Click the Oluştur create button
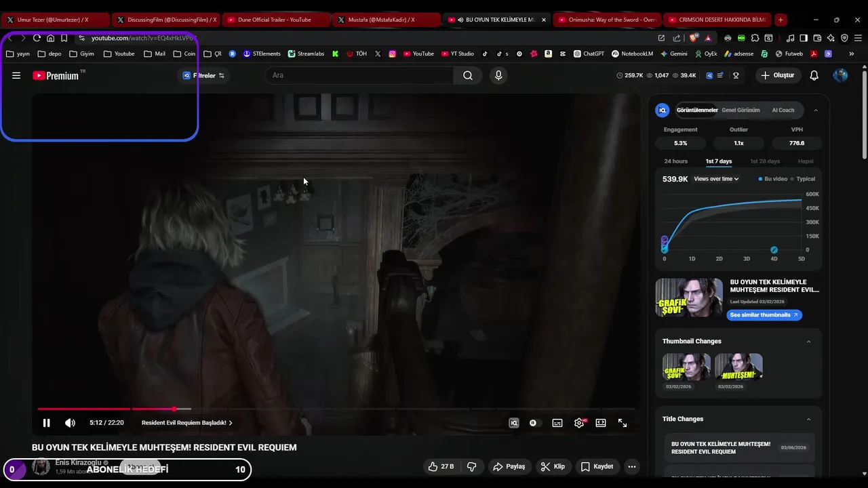 (778, 75)
